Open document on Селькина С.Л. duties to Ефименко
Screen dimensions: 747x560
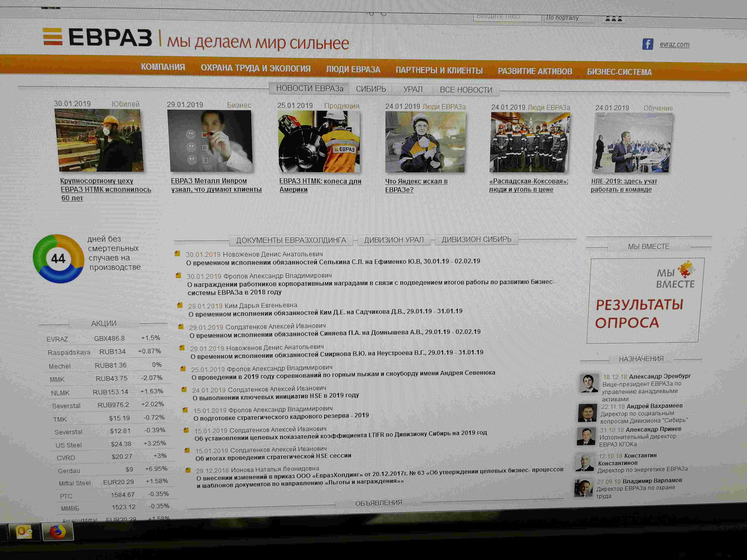pos(333,262)
